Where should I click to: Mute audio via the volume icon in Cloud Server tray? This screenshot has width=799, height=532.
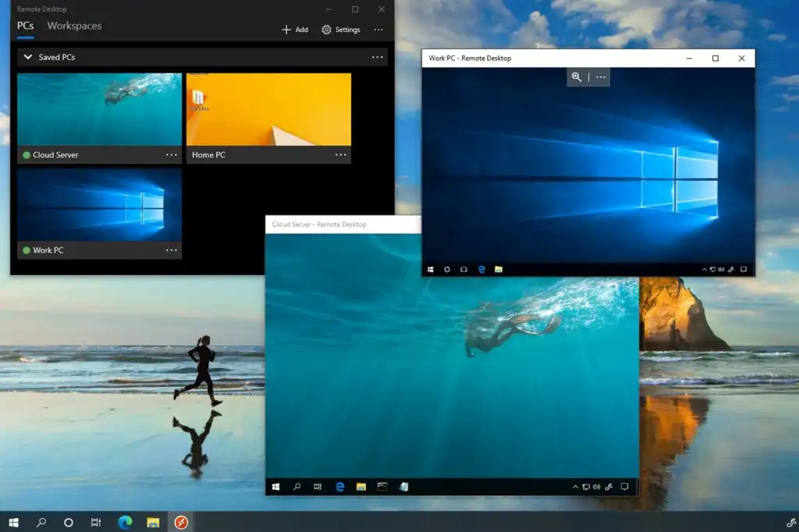click(x=597, y=487)
